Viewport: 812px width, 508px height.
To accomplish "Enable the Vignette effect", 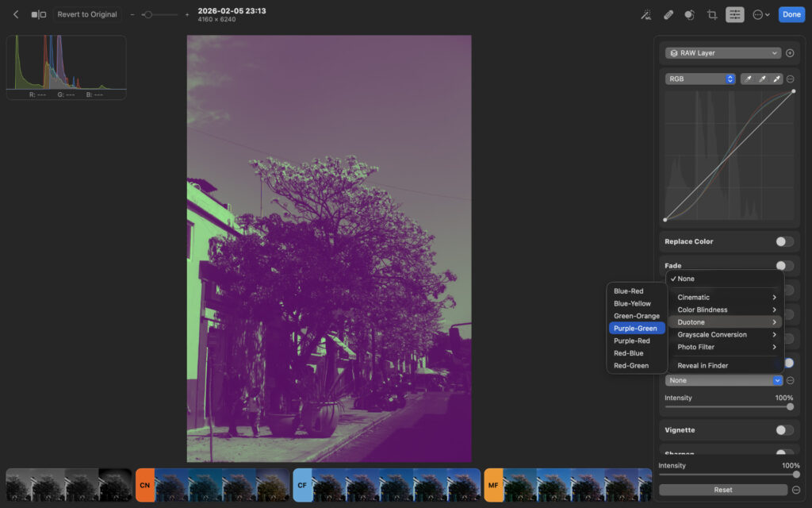I will [784, 429].
